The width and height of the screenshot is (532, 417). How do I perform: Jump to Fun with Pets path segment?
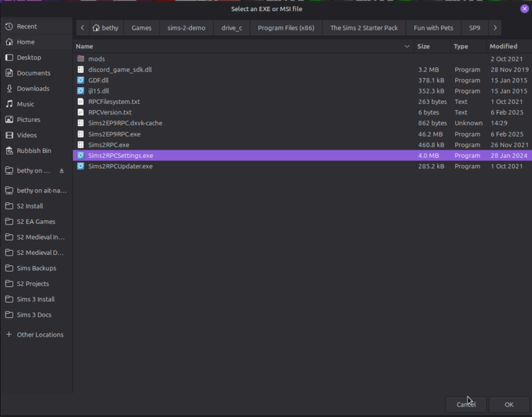pos(433,28)
